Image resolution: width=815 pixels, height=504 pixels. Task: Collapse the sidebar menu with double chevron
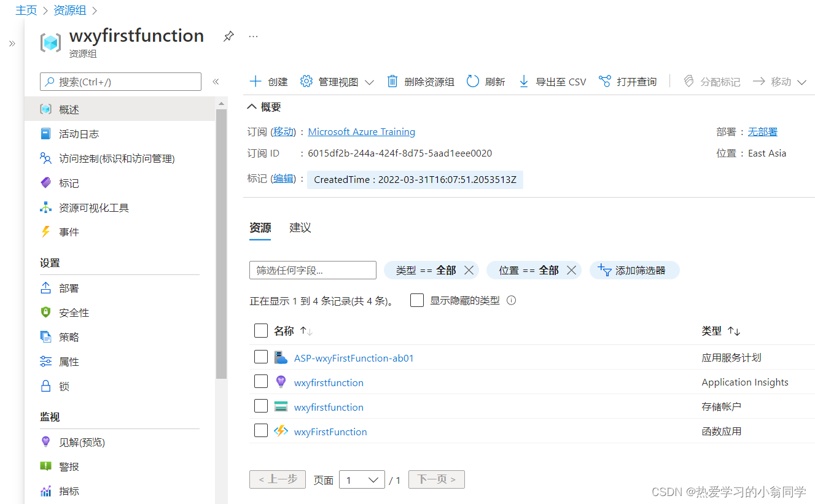point(216,82)
